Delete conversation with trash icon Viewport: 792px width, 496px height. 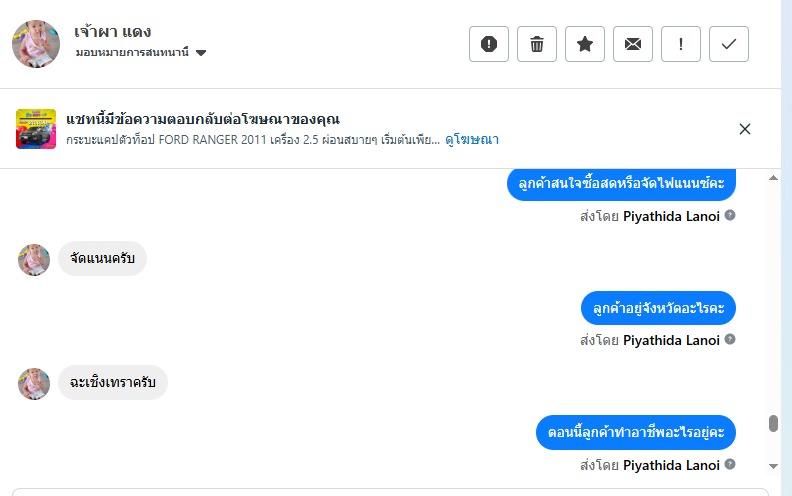(x=537, y=44)
